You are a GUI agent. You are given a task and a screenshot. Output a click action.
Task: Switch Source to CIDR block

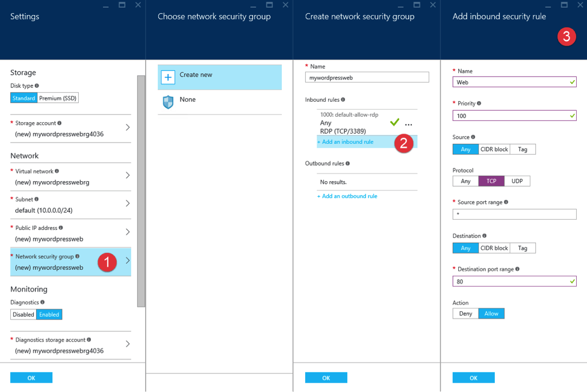point(493,149)
